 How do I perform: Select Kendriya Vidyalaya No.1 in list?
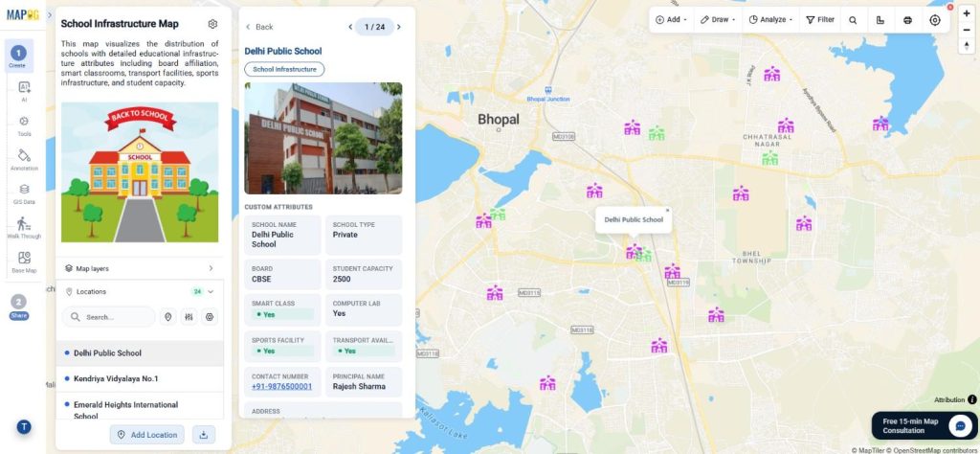tap(140, 379)
